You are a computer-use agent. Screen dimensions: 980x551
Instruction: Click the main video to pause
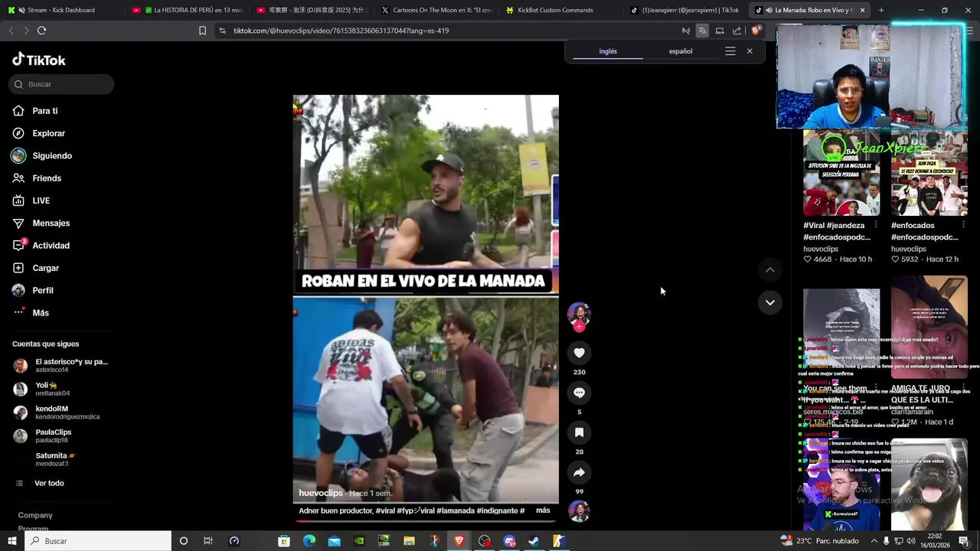click(426, 298)
